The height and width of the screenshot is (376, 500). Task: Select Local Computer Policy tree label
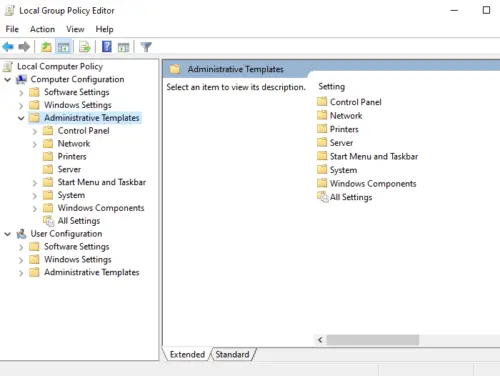click(x=60, y=67)
